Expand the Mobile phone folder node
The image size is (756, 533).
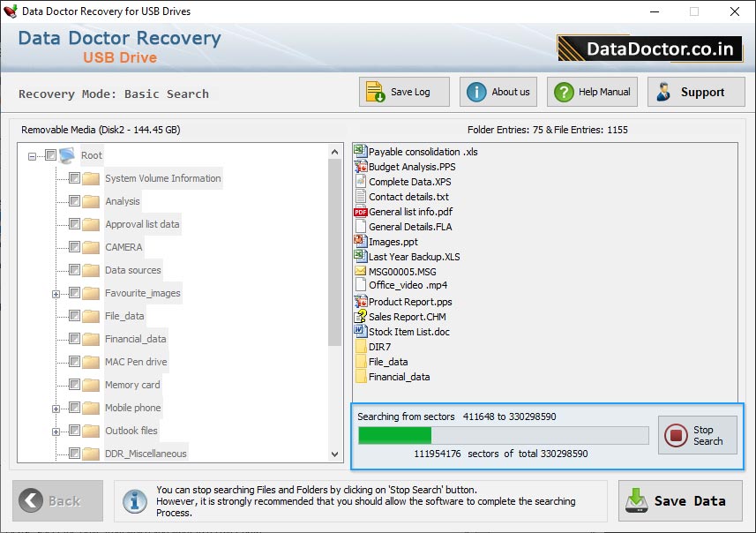56,409
